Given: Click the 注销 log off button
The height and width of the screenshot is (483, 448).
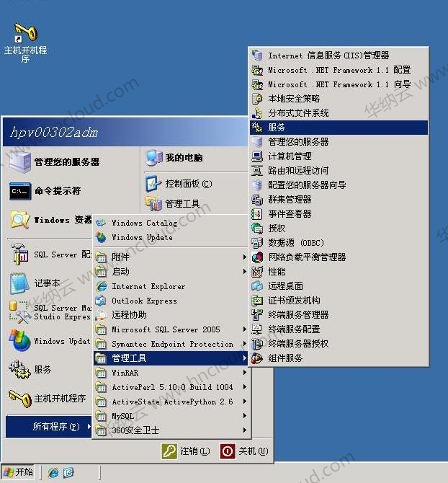Looking at the screenshot, I should (x=186, y=451).
